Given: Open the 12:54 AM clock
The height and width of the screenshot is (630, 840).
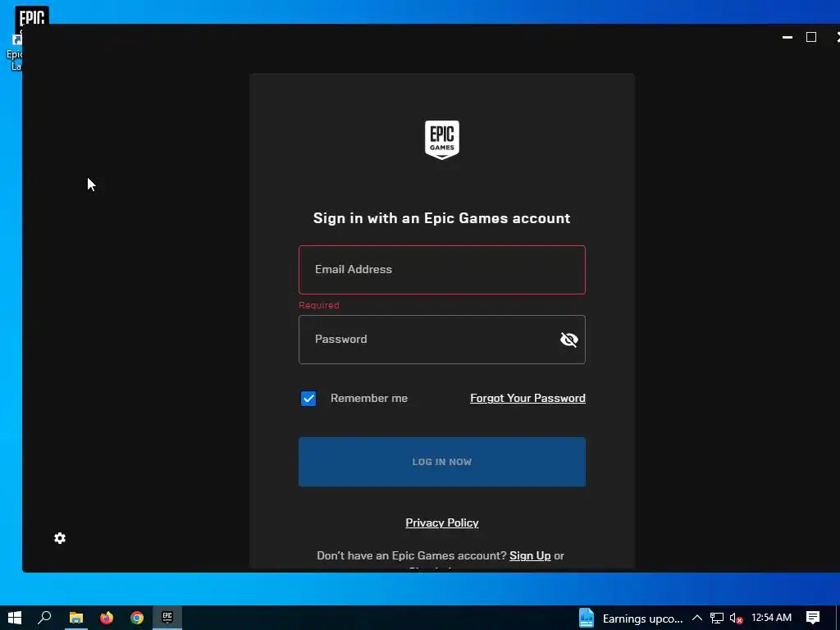Looking at the screenshot, I should 771,618.
